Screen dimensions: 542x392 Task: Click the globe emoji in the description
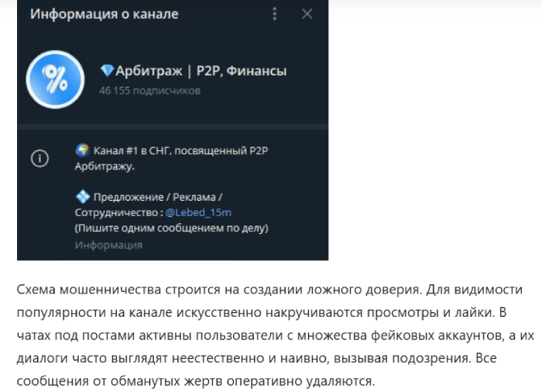click(x=82, y=150)
